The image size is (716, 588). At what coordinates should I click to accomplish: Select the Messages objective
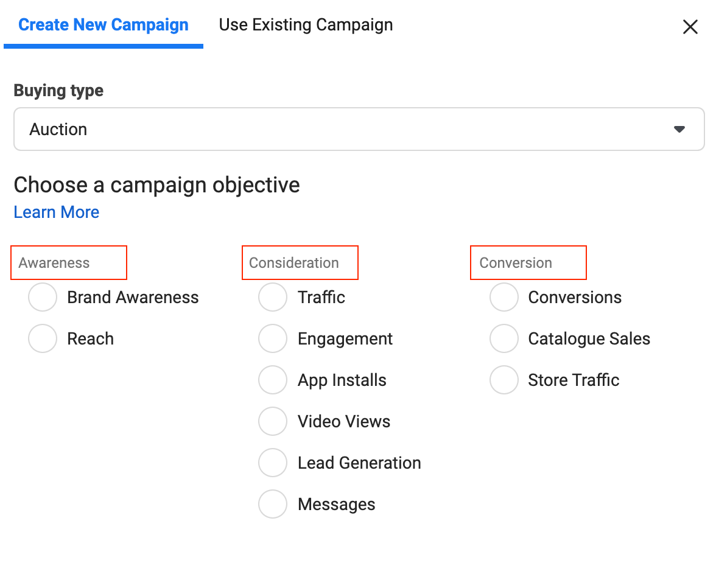tap(273, 504)
